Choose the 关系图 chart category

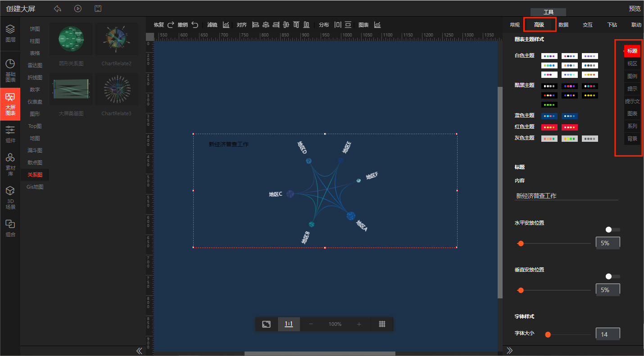35,175
